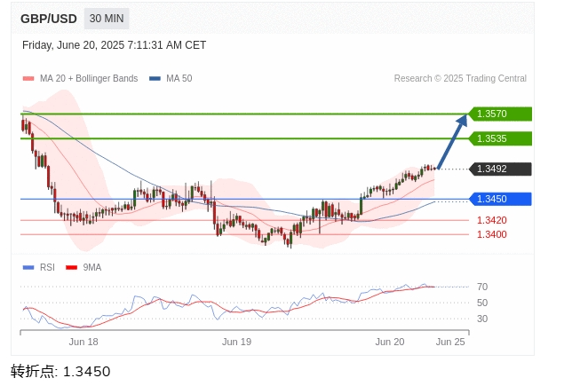This screenshot has width=588, height=386.
Task: Click the RSI legend text
Action: 47,268
